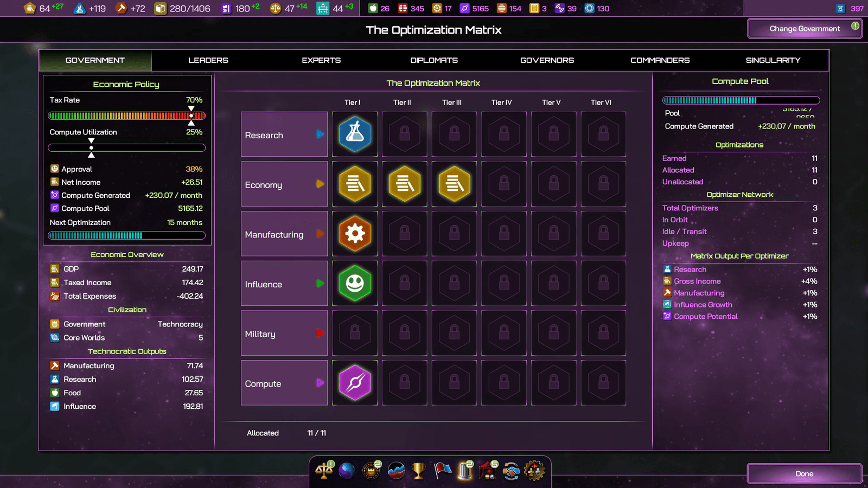This screenshot has width=868, height=488.
Task: Click the green food apple resource icon
Action: coord(373,8)
